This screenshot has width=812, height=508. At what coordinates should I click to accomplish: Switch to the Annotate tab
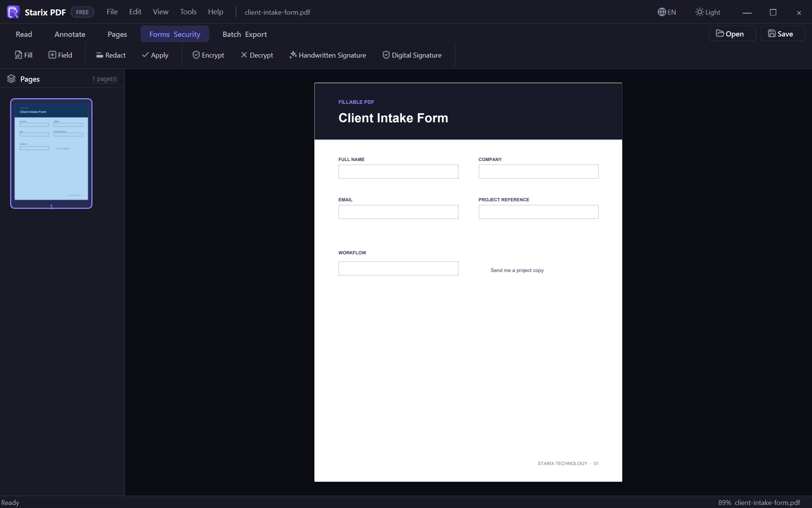(x=70, y=34)
